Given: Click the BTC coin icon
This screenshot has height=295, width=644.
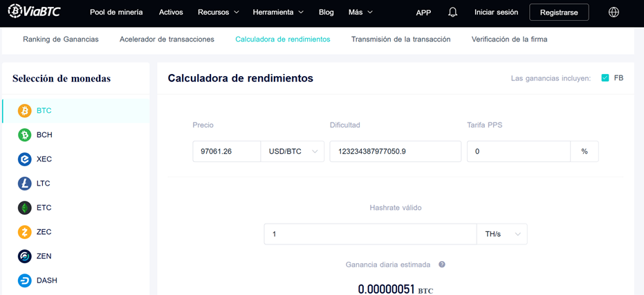Looking at the screenshot, I should (25, 111).
